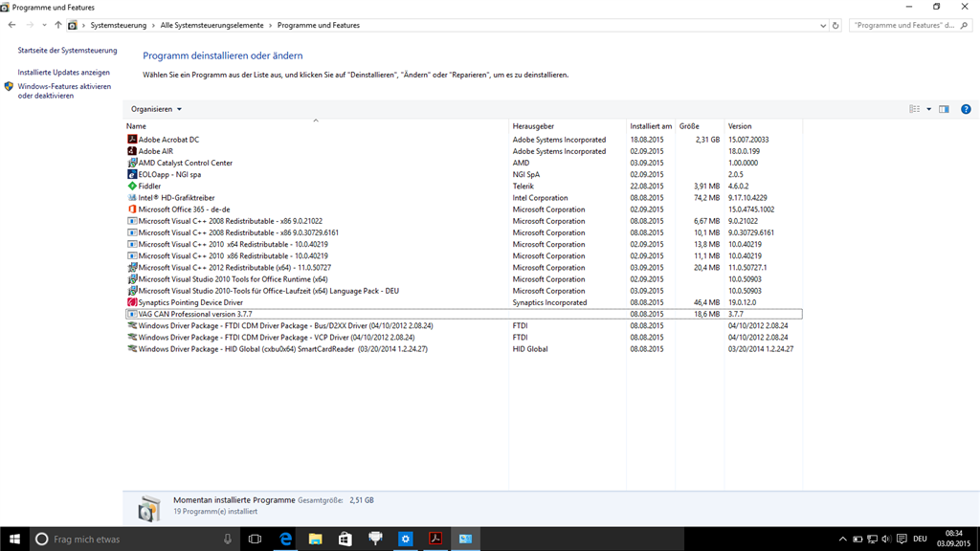Show hidden system tray icons chevron
The width and height of the screenshot is (980, 551).
pyautogui.click(x=842, y=539)
